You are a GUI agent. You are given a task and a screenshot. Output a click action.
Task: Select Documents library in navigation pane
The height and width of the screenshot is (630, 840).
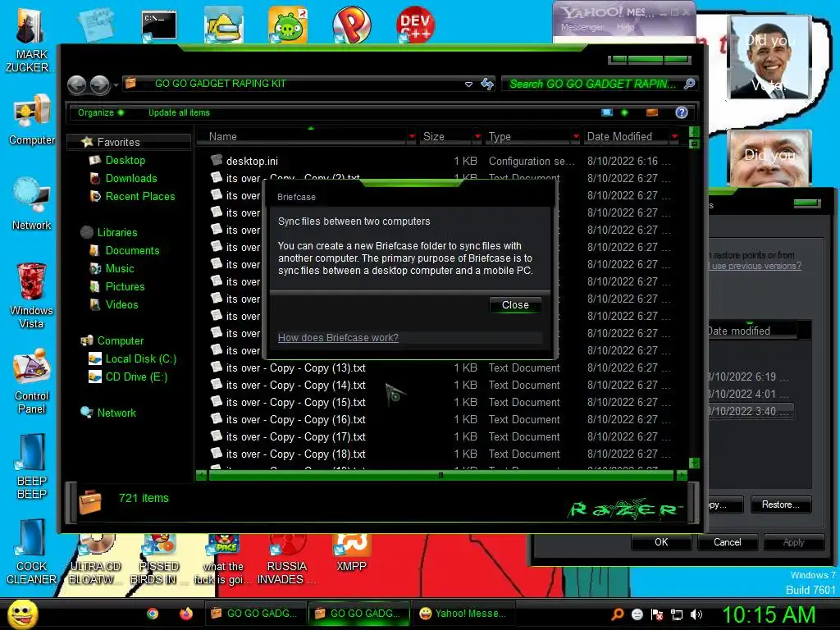click(x=132, y=251)
